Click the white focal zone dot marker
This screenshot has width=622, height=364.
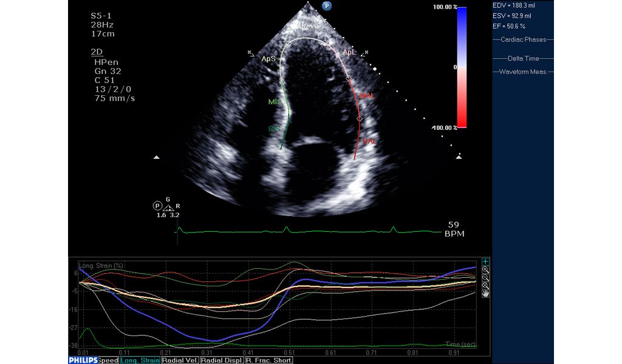[x=375, y=69]
